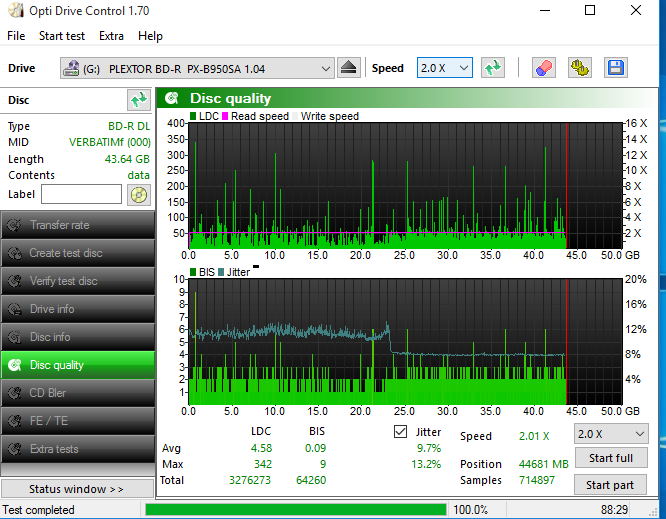Click the Create test disc icon
This screenshot has width=666, height=519.
click(14, 253)
